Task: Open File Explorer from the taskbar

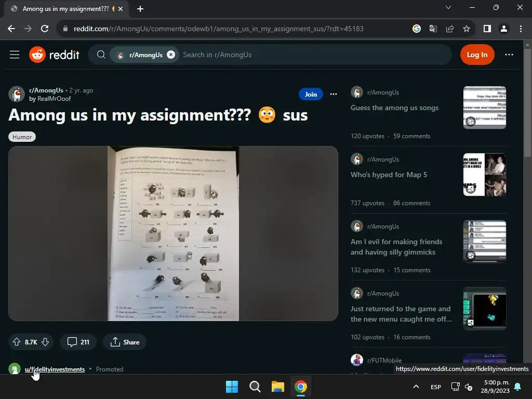Action: click(x=277, y=387)
